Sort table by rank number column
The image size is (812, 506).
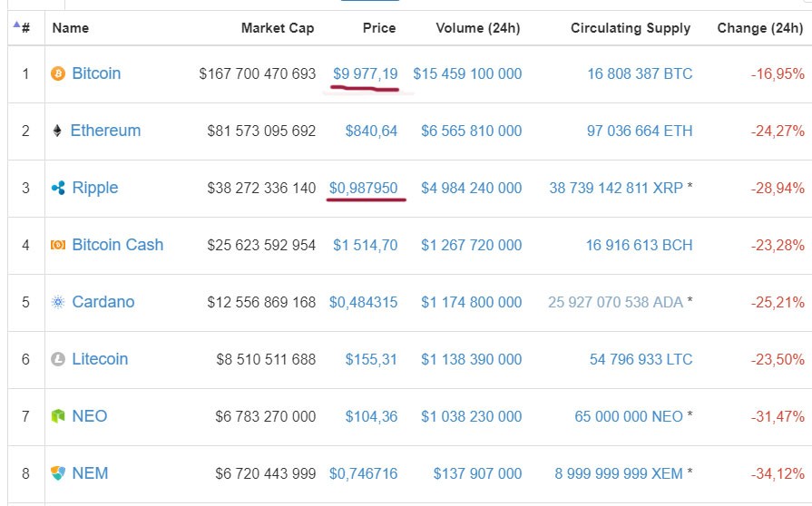23,28
